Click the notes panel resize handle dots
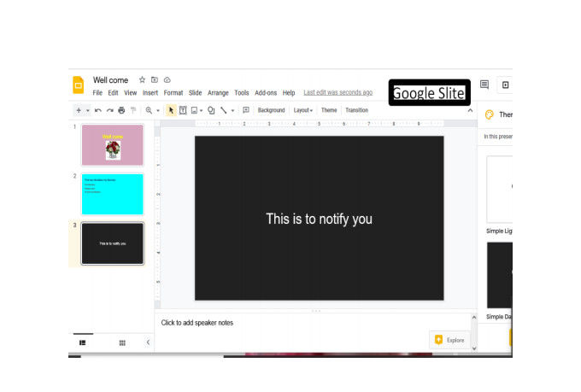This screenshot has height=392, width=581. click(316, 311)
